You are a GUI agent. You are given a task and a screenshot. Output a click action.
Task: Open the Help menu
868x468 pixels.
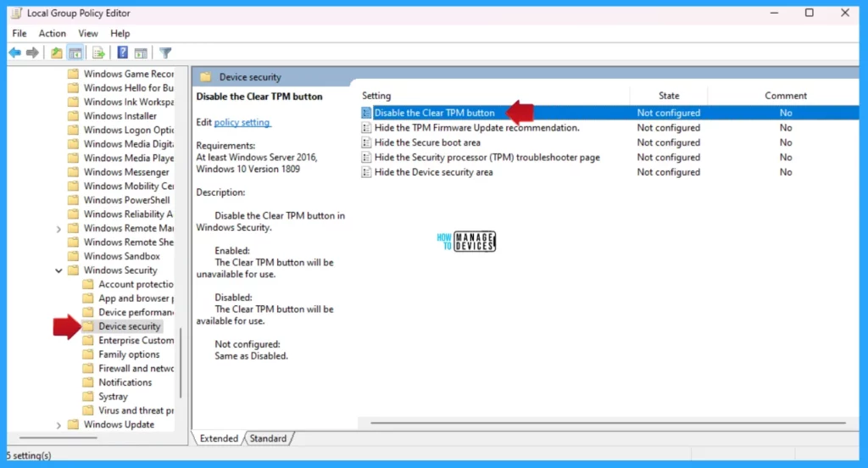coord(120,33)
